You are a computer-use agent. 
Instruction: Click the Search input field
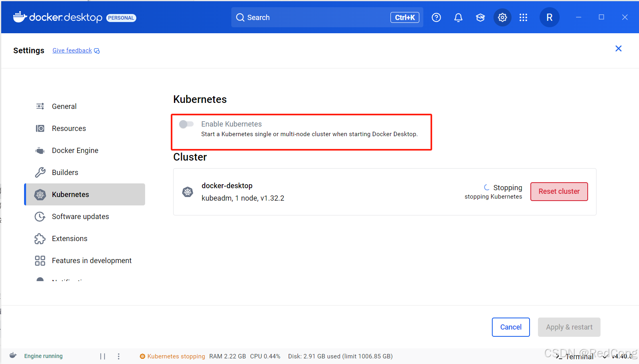coord(327,18)
